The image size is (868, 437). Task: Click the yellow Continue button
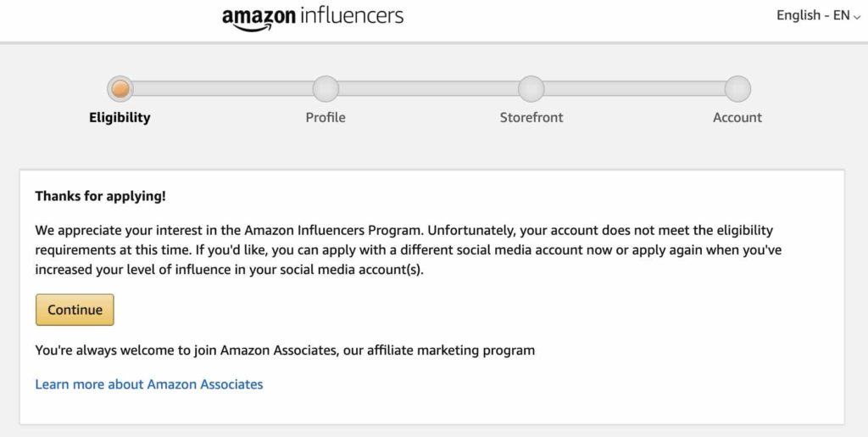(x=75, y=310)
